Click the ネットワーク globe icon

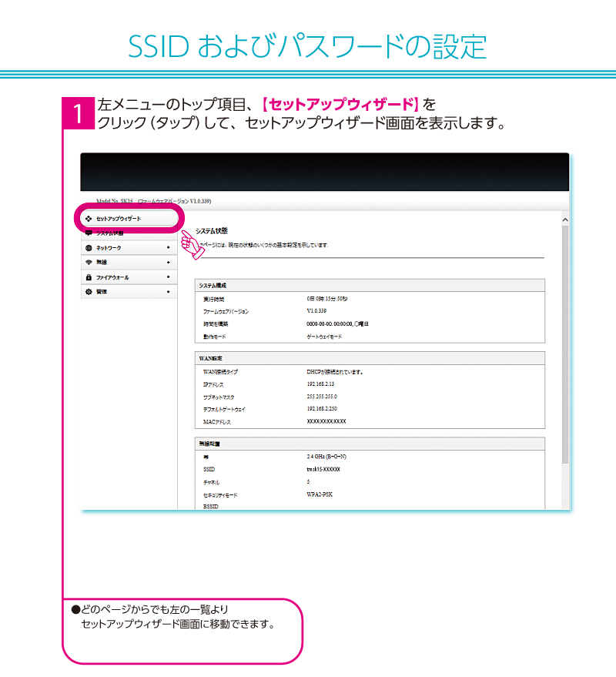point(89,248)
